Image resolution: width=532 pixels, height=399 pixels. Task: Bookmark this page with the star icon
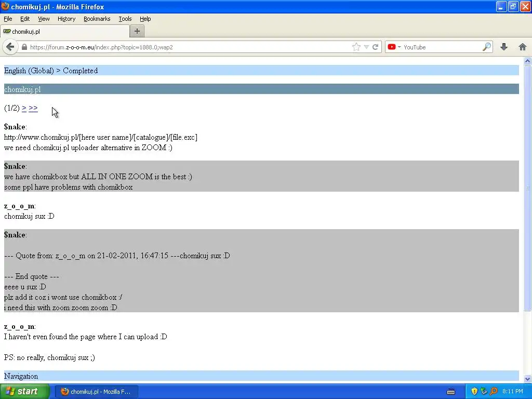(356, 47)
